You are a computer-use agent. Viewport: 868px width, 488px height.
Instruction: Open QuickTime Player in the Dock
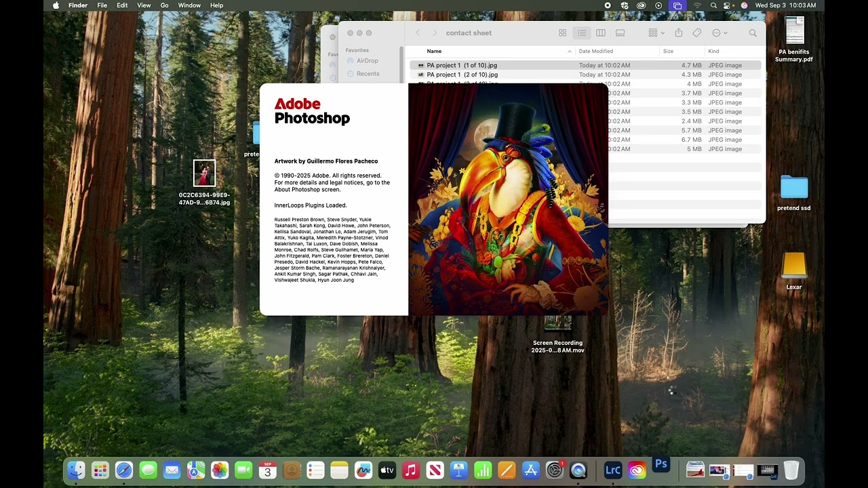coord(578,470)
